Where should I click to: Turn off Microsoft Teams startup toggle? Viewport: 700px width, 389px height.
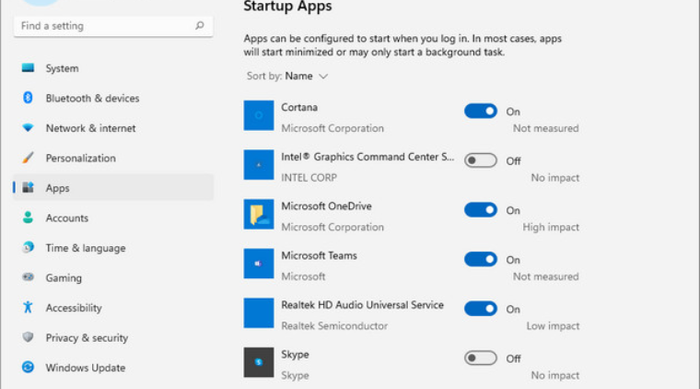point(480,259)
